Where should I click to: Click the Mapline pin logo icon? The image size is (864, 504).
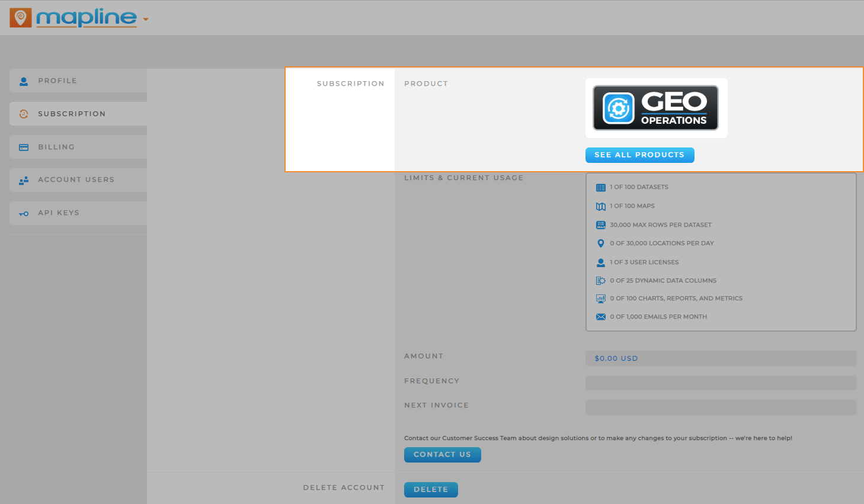coord(20,18)
